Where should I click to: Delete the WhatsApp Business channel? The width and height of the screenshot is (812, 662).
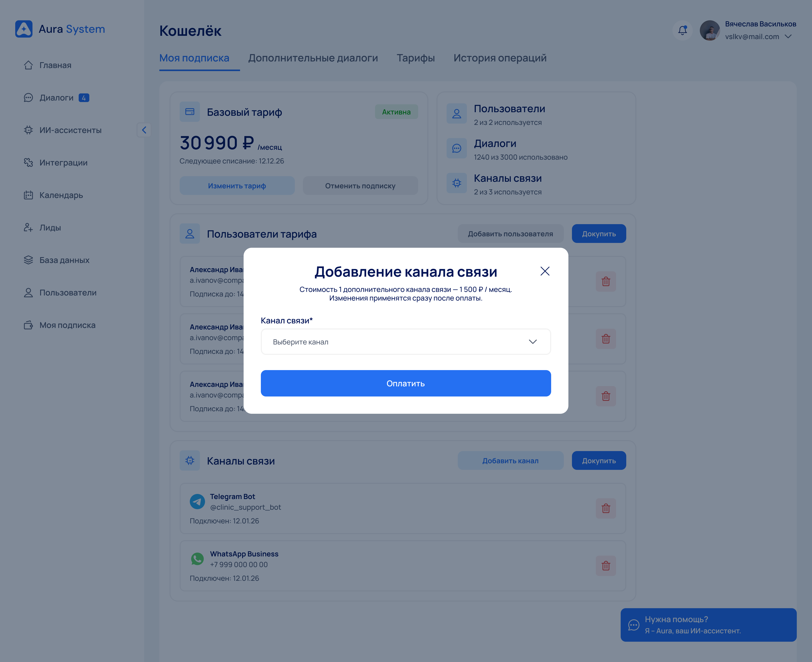[x=605, y=566]
